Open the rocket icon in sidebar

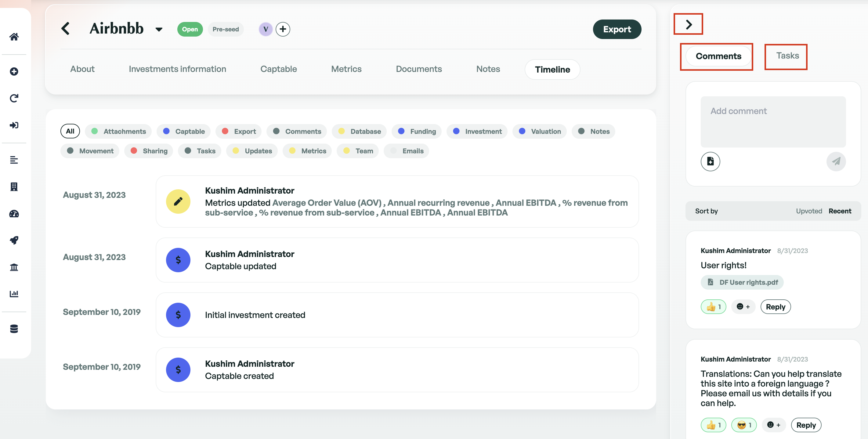coord(14,240)
